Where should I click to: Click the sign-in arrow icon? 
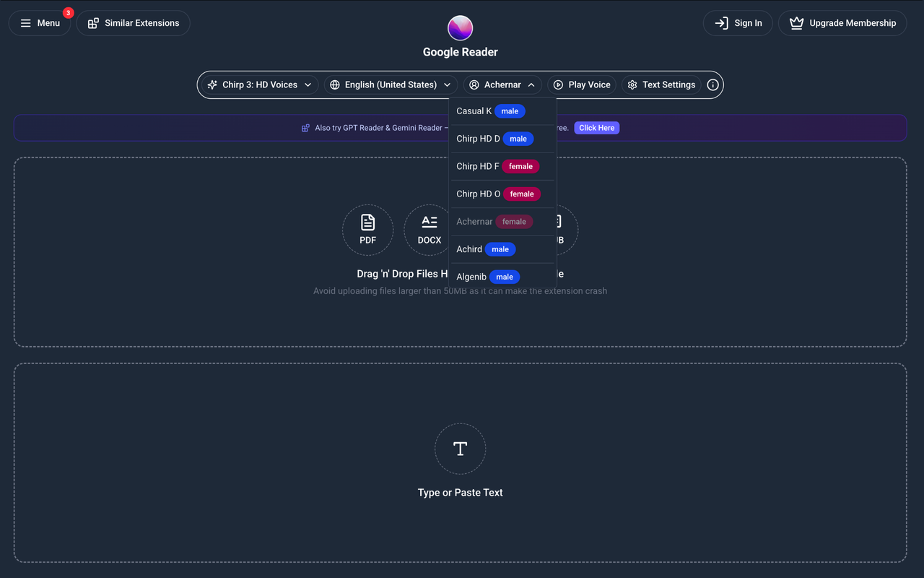point(721,23)
